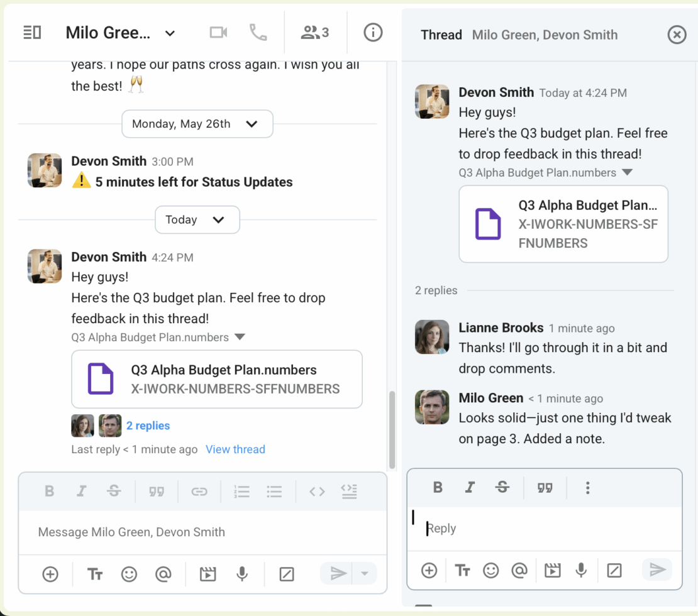Mention someone with the @ icon in thread
Viewport: 698px width, 616px height.
[519, 570]
